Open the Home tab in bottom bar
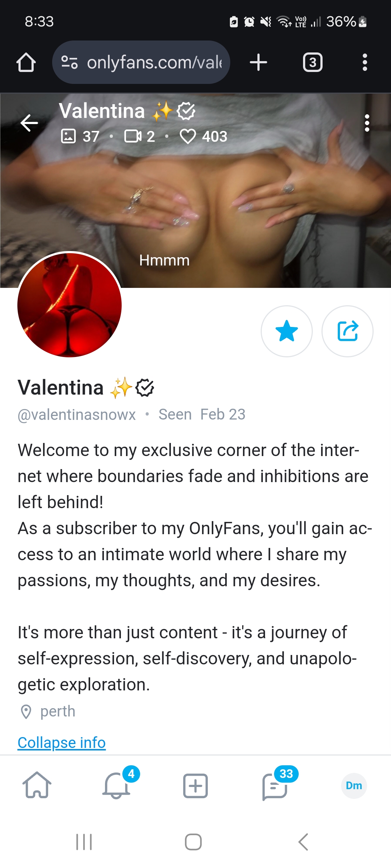391x868 pixels. click(x=37, y=785)
